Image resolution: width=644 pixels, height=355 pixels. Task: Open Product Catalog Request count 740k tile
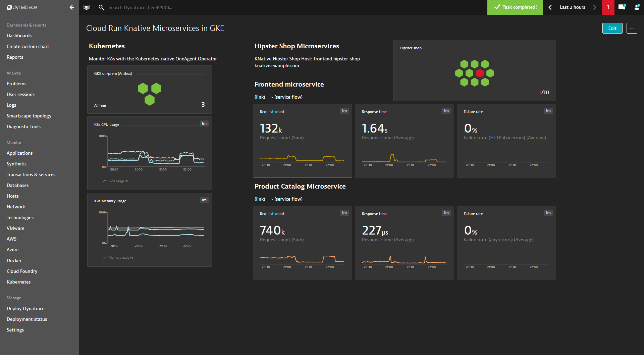click(x=303, y=243)
